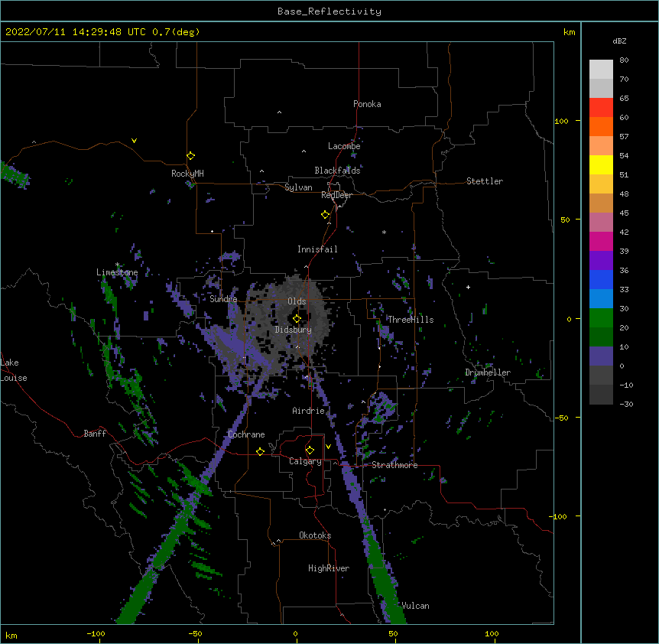Click the Strathmore label

(x=394, y=465)
